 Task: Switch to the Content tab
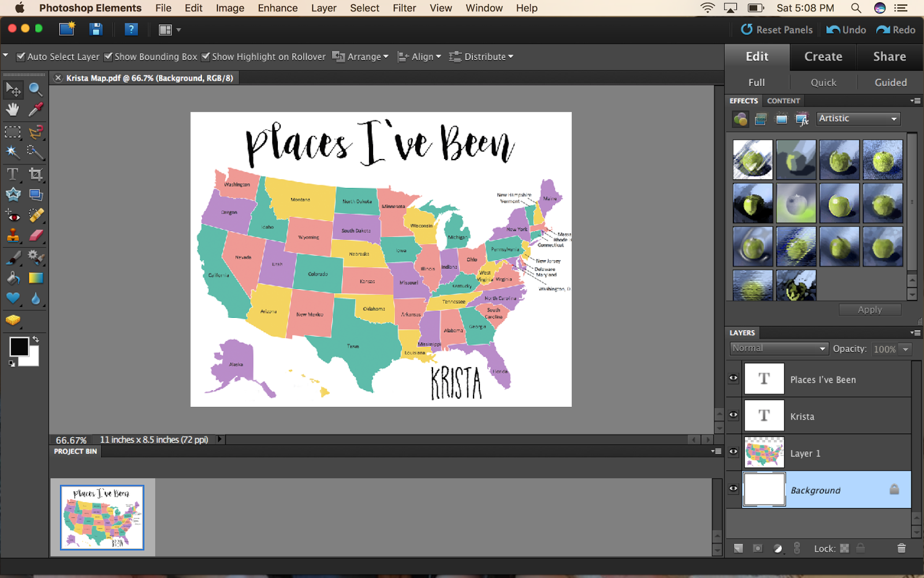[783, 101]
